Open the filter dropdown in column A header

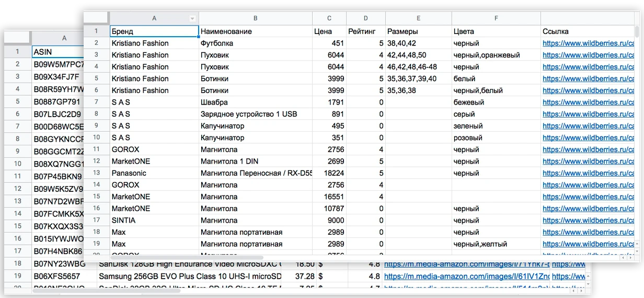click(192, 18)
